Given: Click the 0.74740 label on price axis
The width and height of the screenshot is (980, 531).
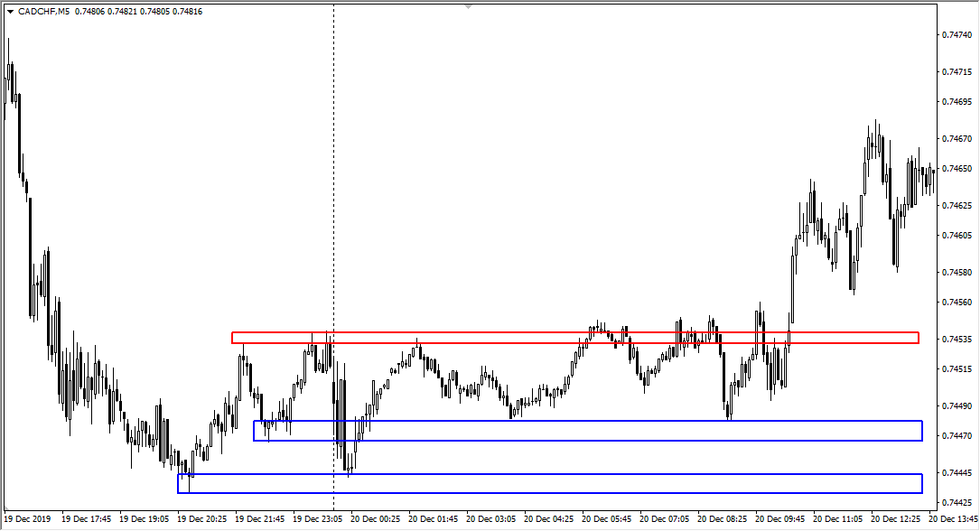Looking at the screenshot, I should coord(957,35).
